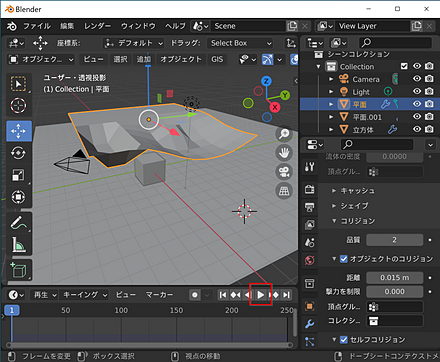This screenshot has width=440, height=362.
Task: Collapse the Collection tree item
Action: pos(318,67)
